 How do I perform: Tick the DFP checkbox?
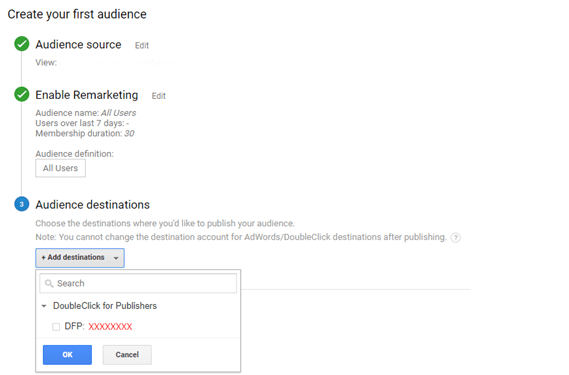click(x=56, y=327)
